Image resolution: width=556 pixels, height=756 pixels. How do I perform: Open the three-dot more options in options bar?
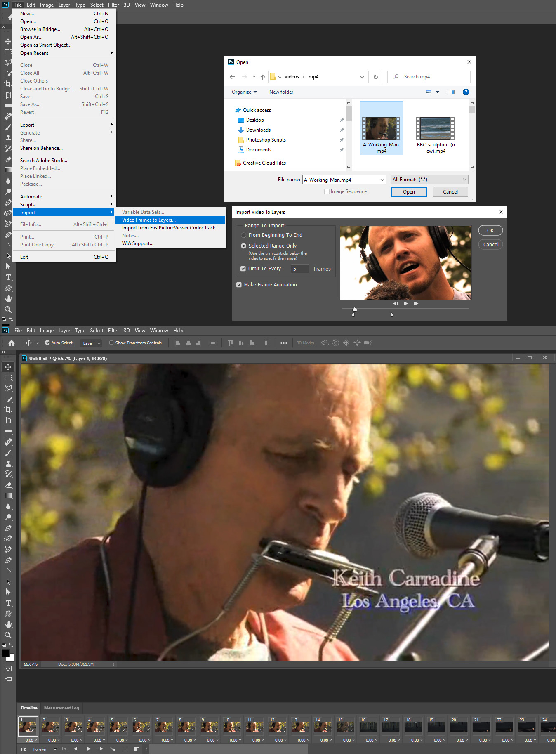pos(284,343)
